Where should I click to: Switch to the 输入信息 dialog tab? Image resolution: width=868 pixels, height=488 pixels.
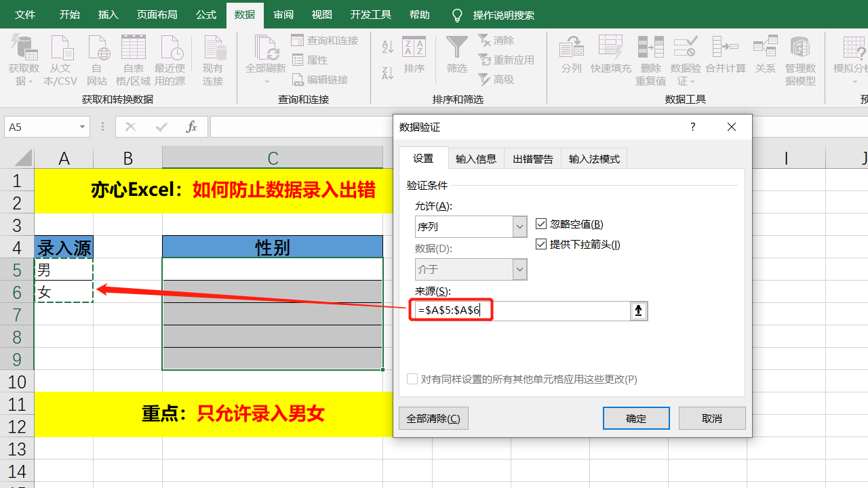coord(476,159)
